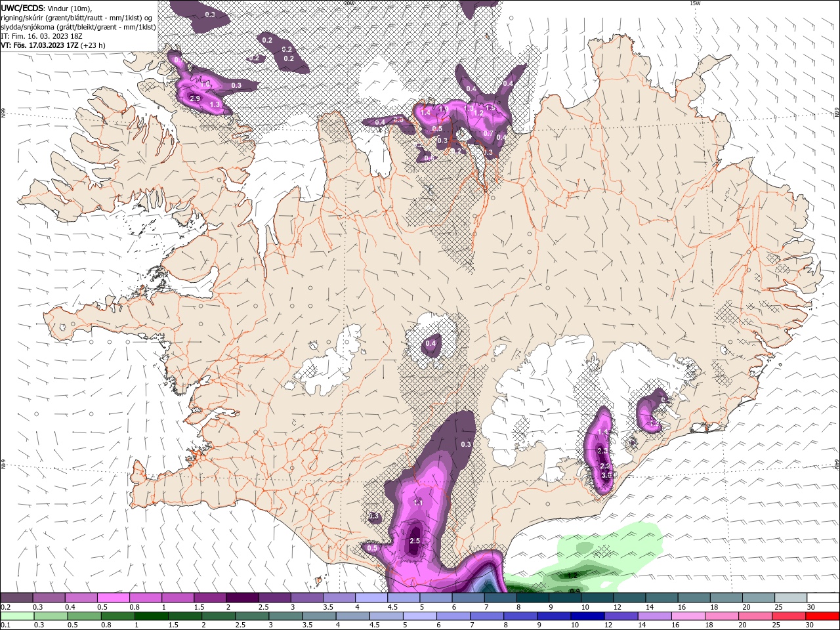This screenshot has width=840, height=630.
Task: Click the upper legend swatch labeled 0.5
Action: pyautogui.click(x=113, y=598)
